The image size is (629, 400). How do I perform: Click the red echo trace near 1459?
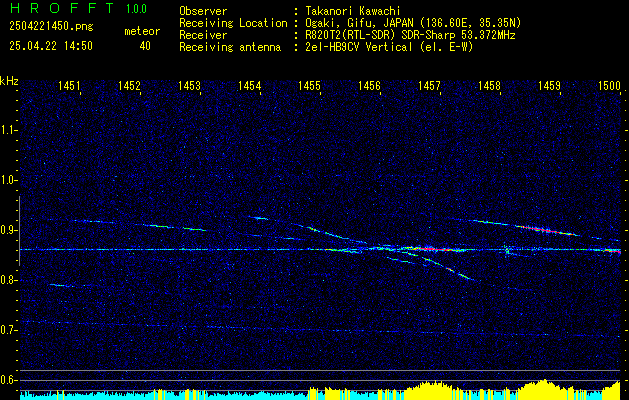coord(548,230)
